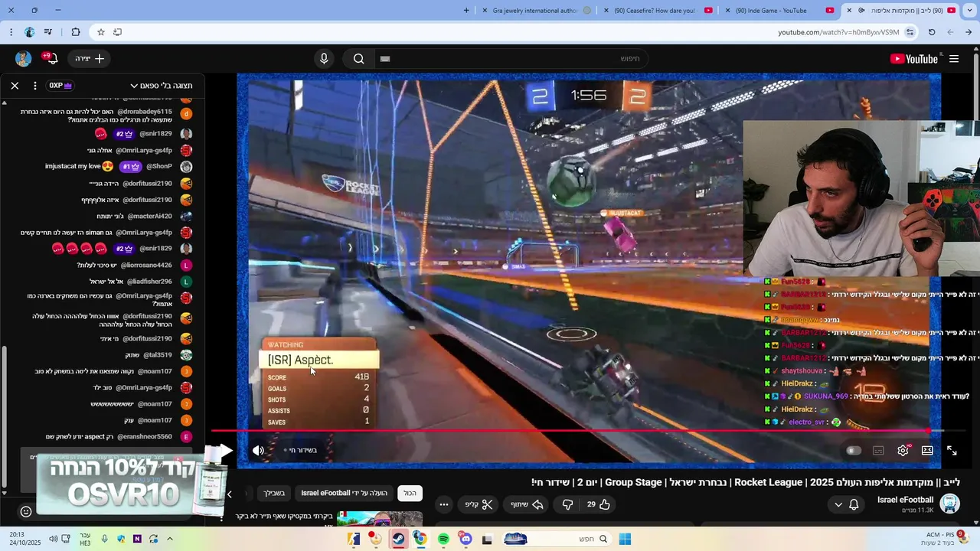Click chat message from @eranshneor5560
The width and height of the screenshot is (980, 551).
pyautogui.click(x=107, y=437)
